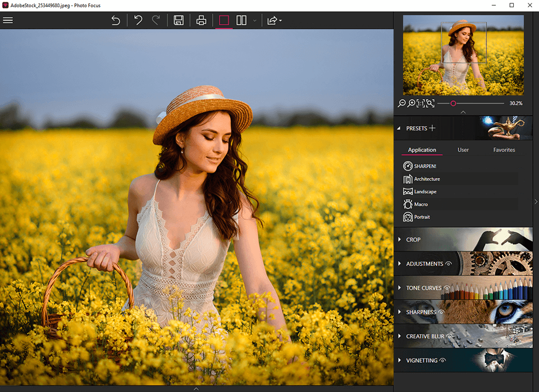The height and width of the screenshot is (392, 539).
Task: Hide the Vignetting effect via eye icon
Action: [443, 361]
